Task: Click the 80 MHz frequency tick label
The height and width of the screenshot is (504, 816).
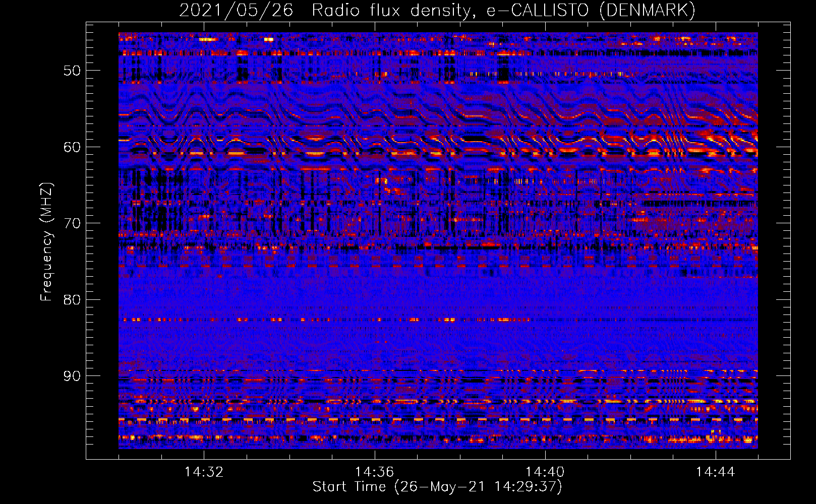Action: (x=72, y=299)
